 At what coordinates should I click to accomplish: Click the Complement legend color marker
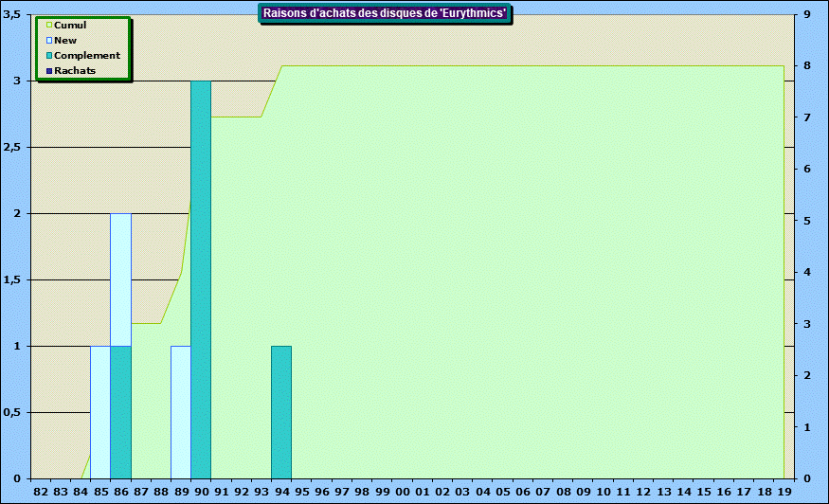(49, 56)
